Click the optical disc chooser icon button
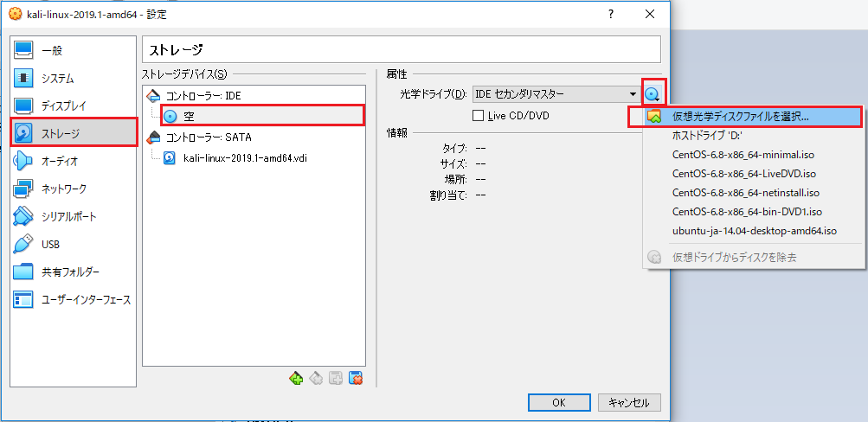Image resolution: width=868 pixels, height=422 pixels. [x=653, y=95]
